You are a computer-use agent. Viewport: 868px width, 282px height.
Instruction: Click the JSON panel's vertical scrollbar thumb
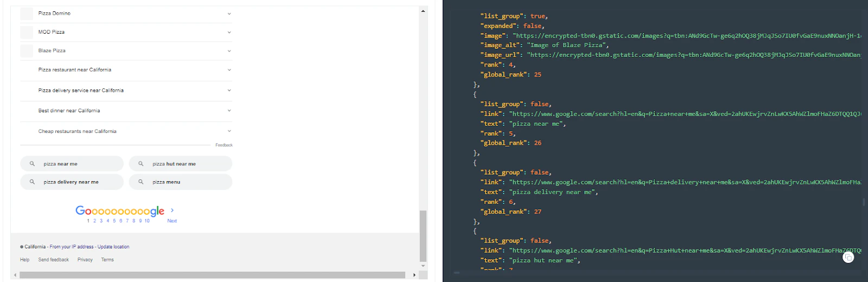point(863,202)
